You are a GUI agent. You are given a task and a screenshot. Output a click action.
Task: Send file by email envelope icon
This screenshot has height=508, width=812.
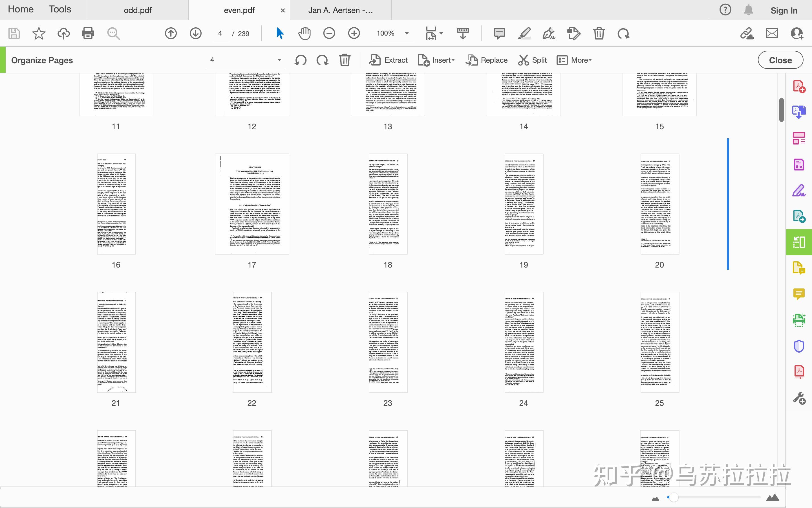(772, 33)
